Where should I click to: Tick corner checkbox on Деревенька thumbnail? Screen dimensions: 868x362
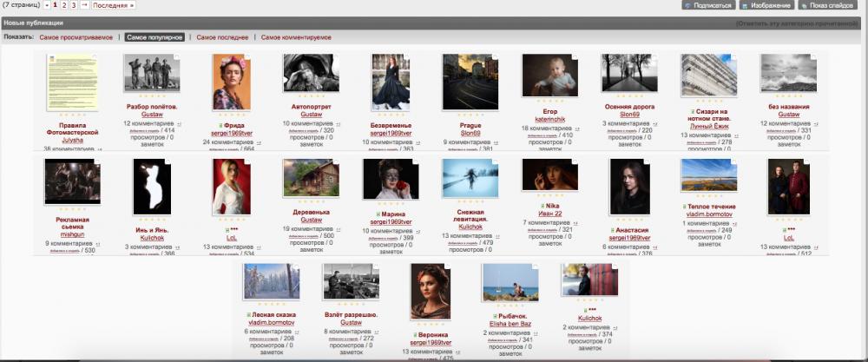coord(337,161)
